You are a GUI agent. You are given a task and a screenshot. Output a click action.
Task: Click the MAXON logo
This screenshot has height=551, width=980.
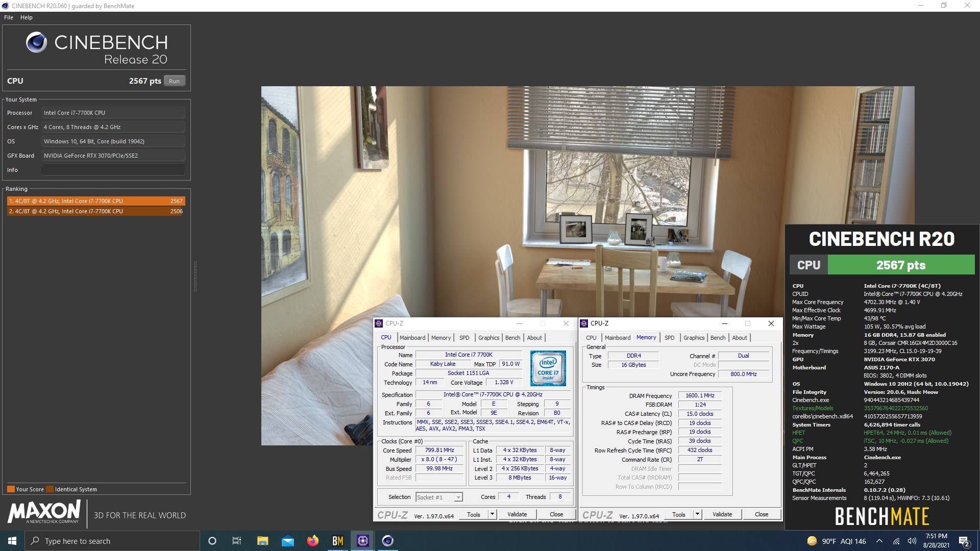pyautogui.click(x=44, y=512)
